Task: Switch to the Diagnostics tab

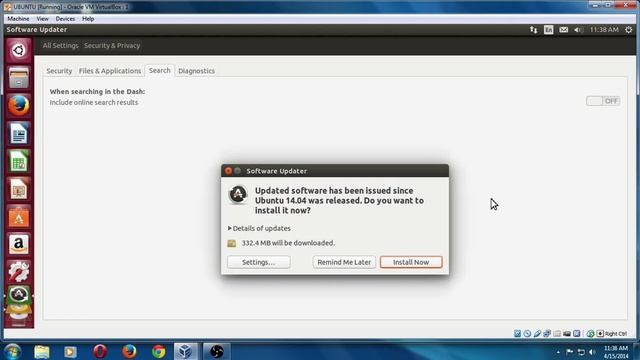Action: [x=196, y=71]
